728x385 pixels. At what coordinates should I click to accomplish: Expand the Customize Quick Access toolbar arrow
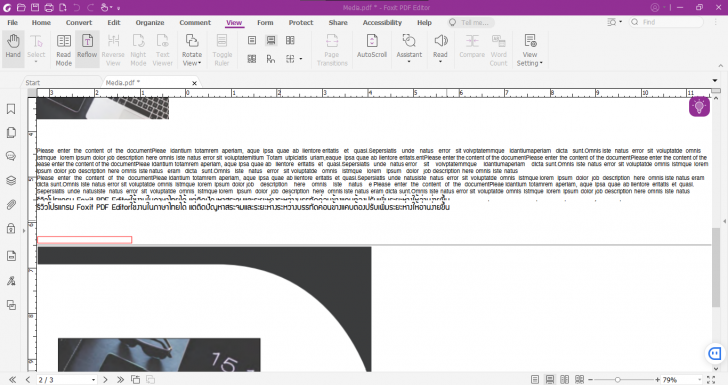(119, 8)
